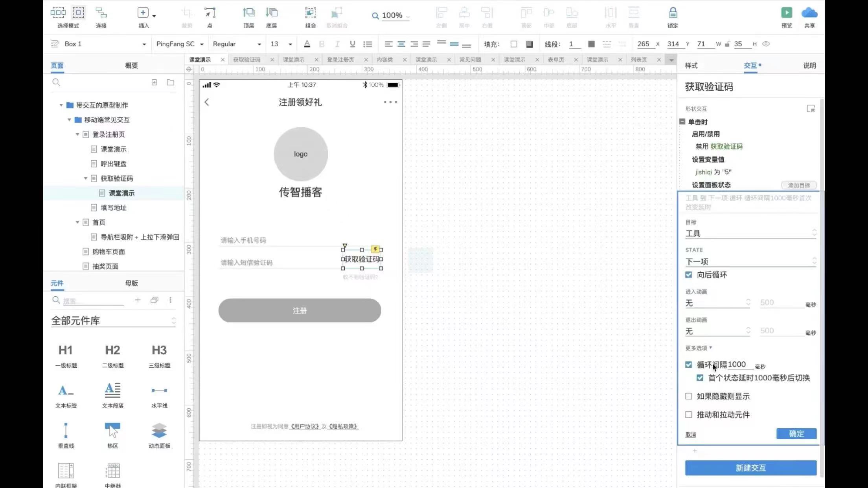Select the Dynamic Panel widget

tap(159, 431)
